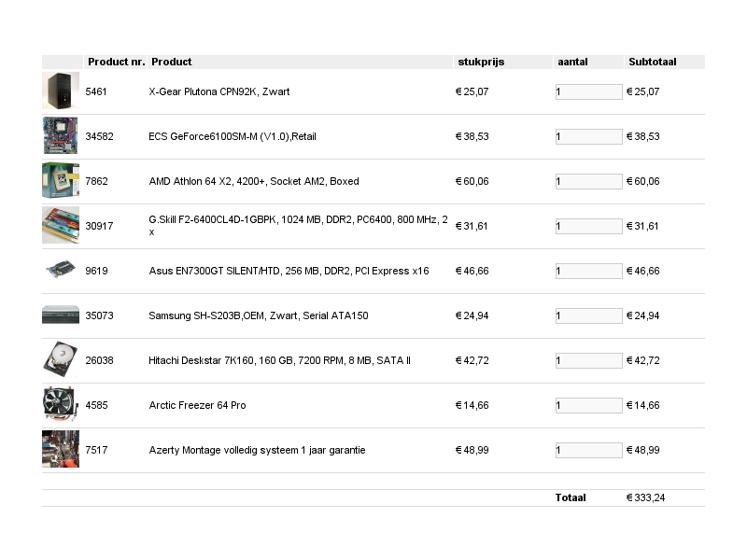Click the X-Gear Plutona case thumbnail
Viewport: 747px width, 560px height.
click(x=61, y=91)
